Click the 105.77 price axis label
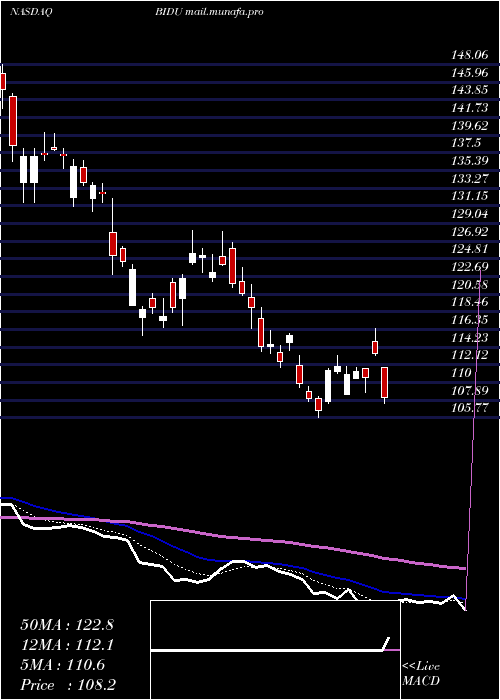Viewport: 500px width, 700px height. pos(470,408)
